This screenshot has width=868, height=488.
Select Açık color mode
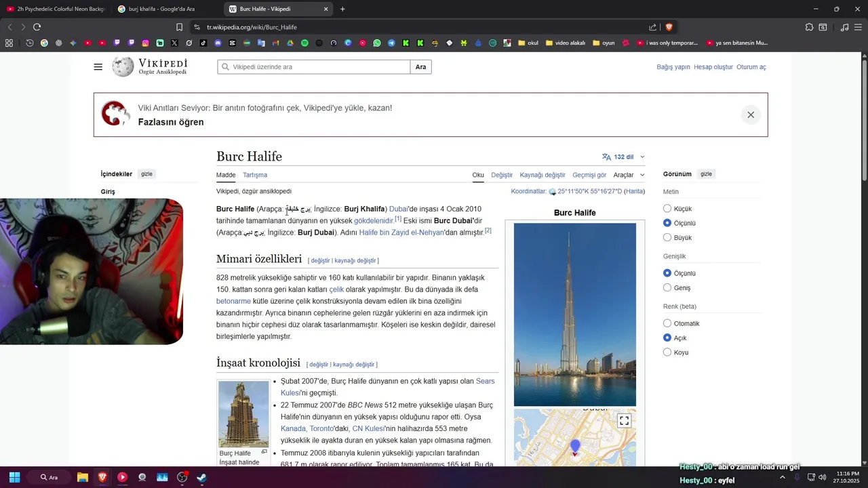pos(667,338)
